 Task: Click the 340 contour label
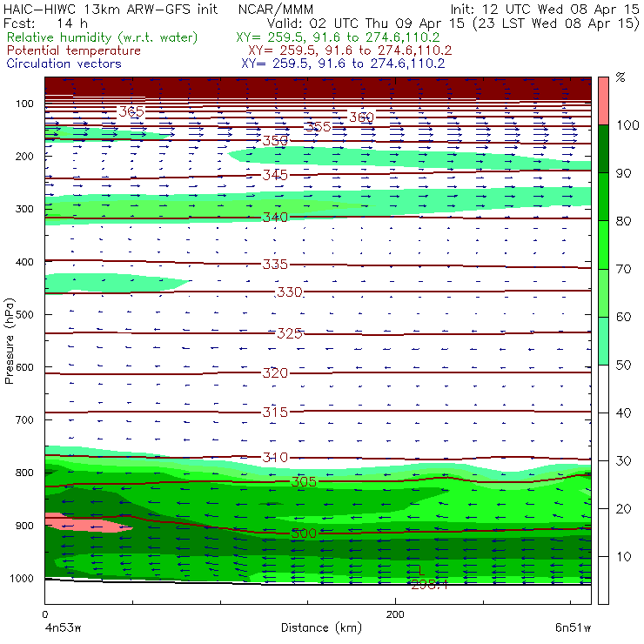[275, 218]
